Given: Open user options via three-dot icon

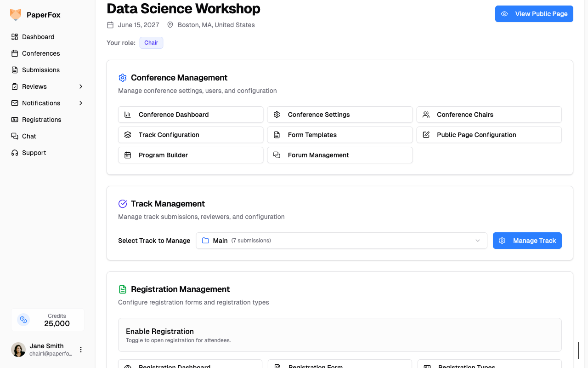Looking at the screenshot, I should point(81,350).
